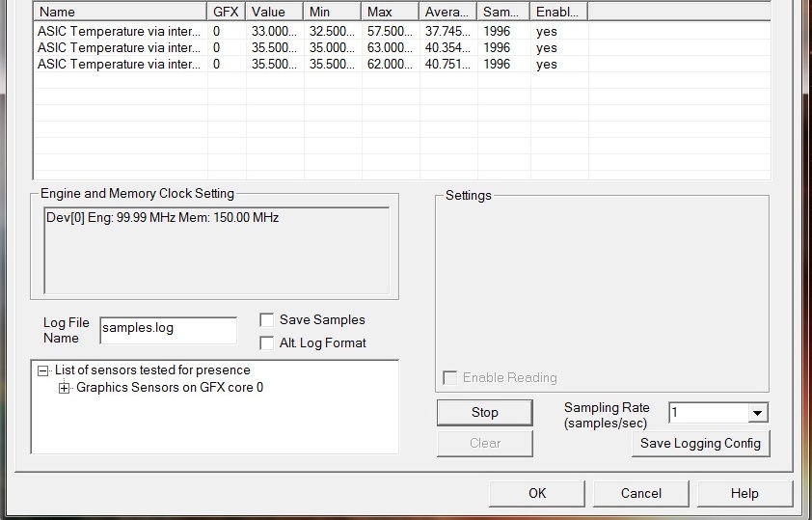Image resolution: width=812 pixels, height=520 pixels.
Task: Select List of sensors tested for presence label
Action: click(x=152, y=370)
